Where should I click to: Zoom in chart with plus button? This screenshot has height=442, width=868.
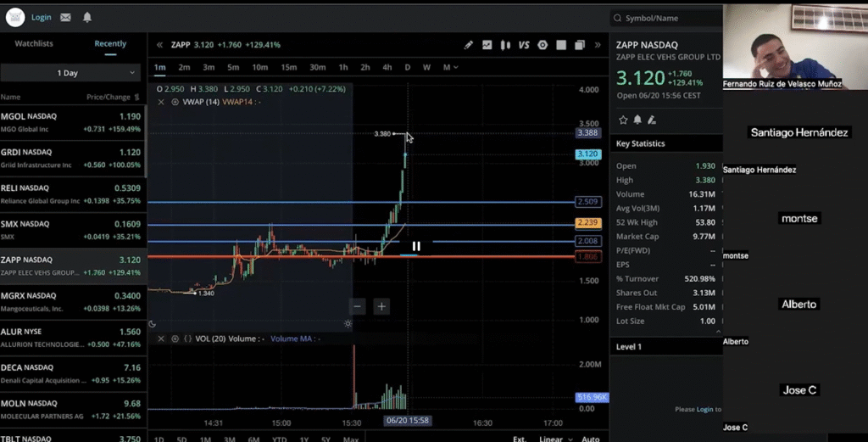(381, 306)
